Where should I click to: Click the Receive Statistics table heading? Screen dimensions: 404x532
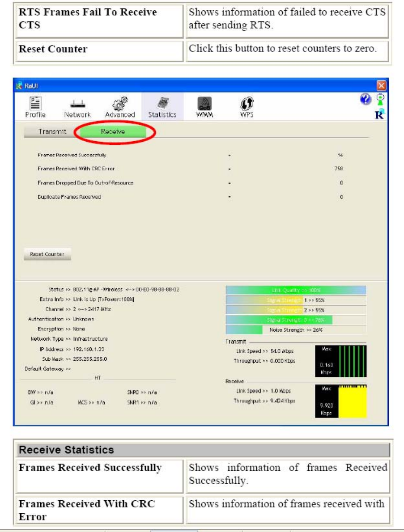click(x=67, y=450)
